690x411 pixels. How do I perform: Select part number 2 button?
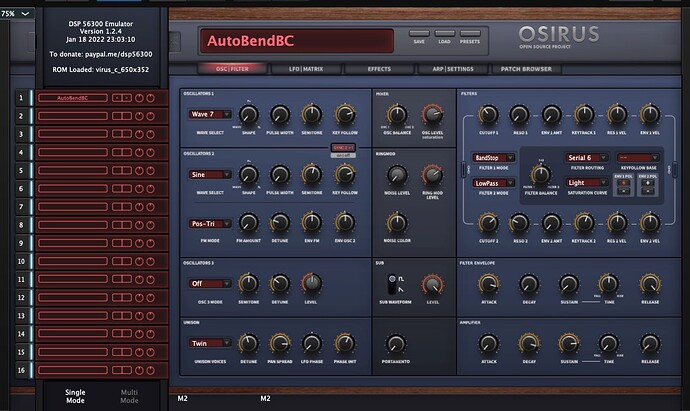(x=21, y=116)
